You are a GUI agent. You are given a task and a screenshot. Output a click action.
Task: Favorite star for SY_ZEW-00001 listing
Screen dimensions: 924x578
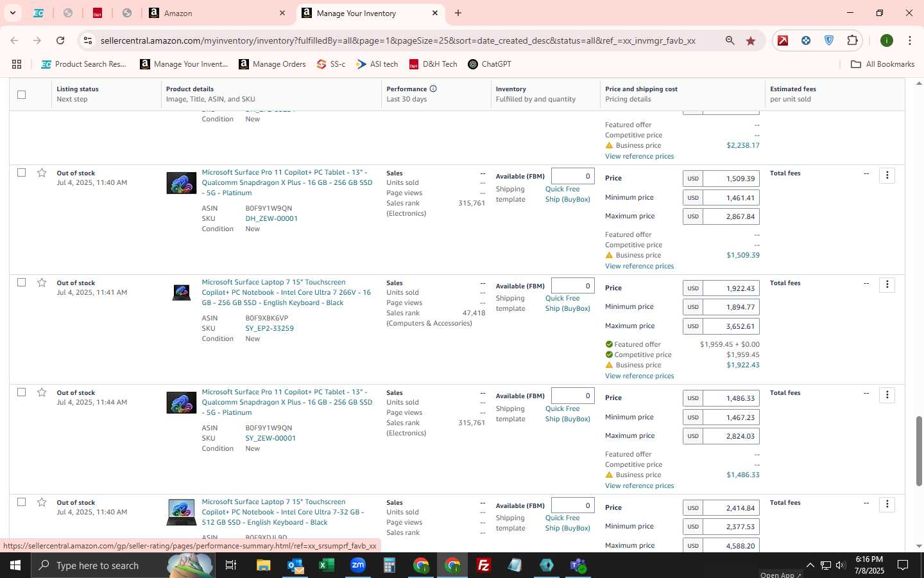click(x=42, y=392)
